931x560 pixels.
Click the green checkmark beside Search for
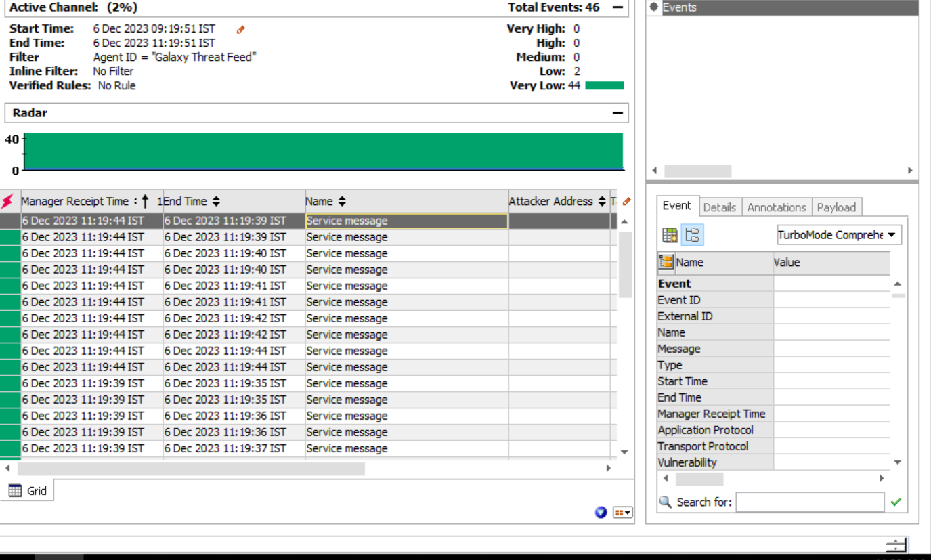tap(896, 502)
